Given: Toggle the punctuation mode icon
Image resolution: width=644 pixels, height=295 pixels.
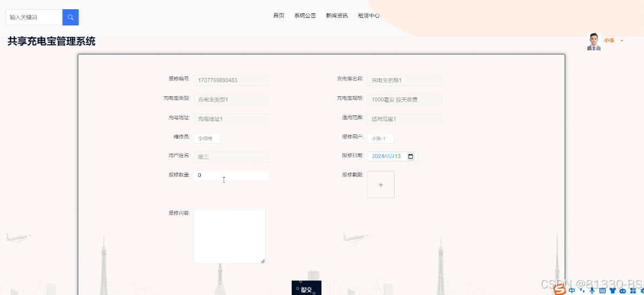Looking at the screenshot, I should pos(582,291).
